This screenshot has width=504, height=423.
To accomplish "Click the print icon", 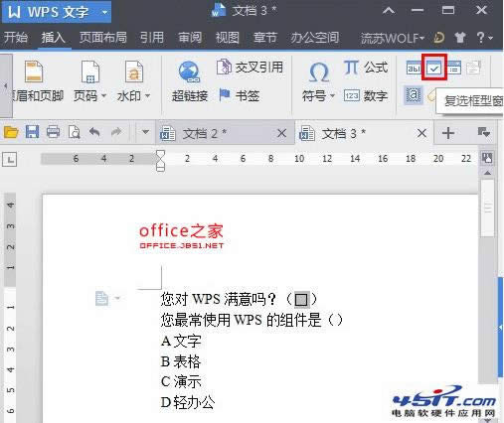I will click(53, 132).
